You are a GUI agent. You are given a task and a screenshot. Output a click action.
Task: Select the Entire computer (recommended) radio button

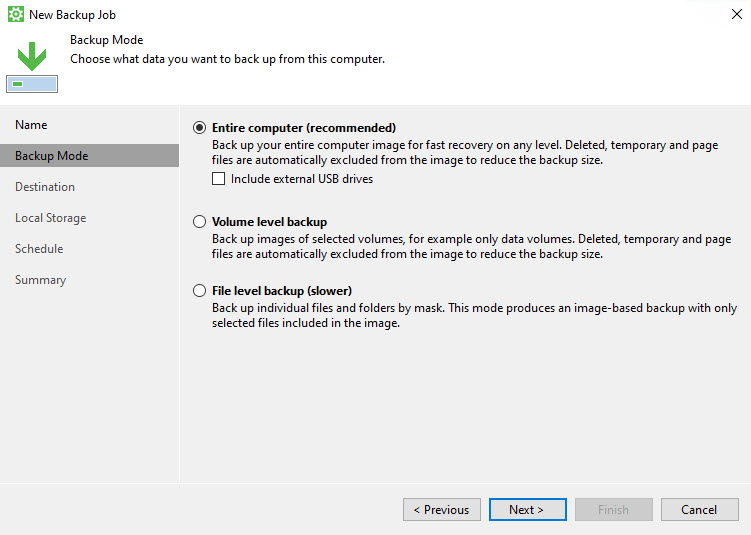(200, 128)
